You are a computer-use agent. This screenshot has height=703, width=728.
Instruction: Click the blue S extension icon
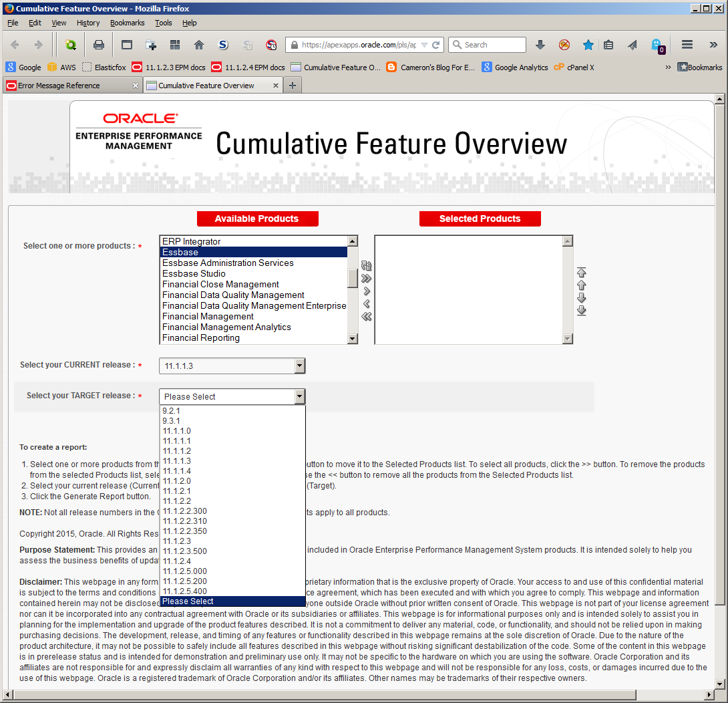point(223,45)
